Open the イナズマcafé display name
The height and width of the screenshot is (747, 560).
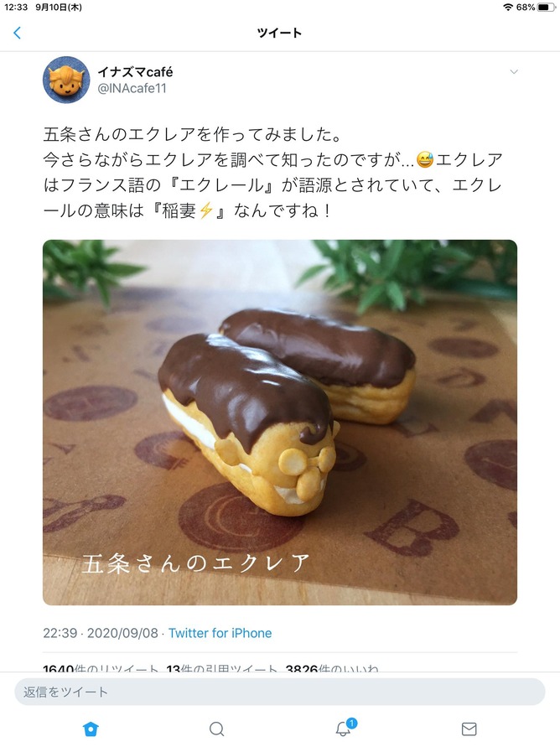135,72
